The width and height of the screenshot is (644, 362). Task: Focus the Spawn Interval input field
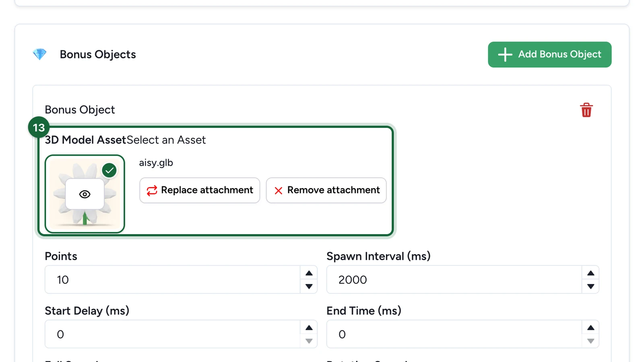[x=454, y=280]
